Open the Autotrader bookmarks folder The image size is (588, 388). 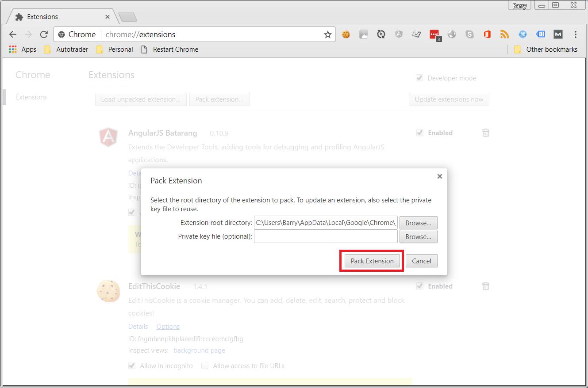tap(66, 49)
